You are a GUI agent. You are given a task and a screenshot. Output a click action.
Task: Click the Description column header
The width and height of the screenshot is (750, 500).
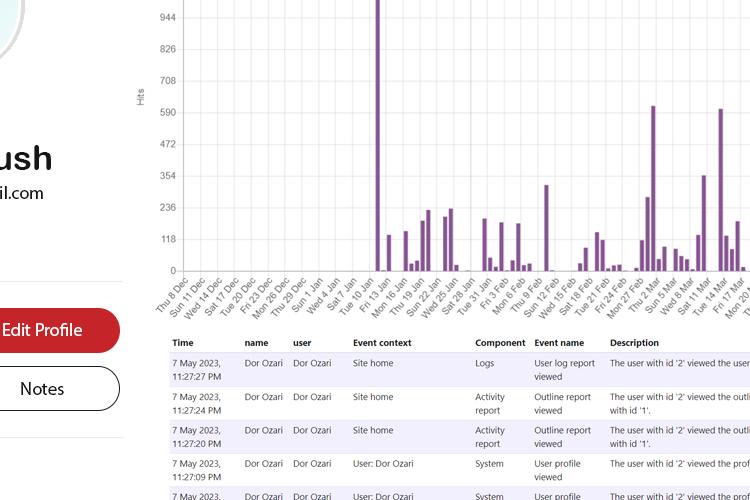[634, 343]
